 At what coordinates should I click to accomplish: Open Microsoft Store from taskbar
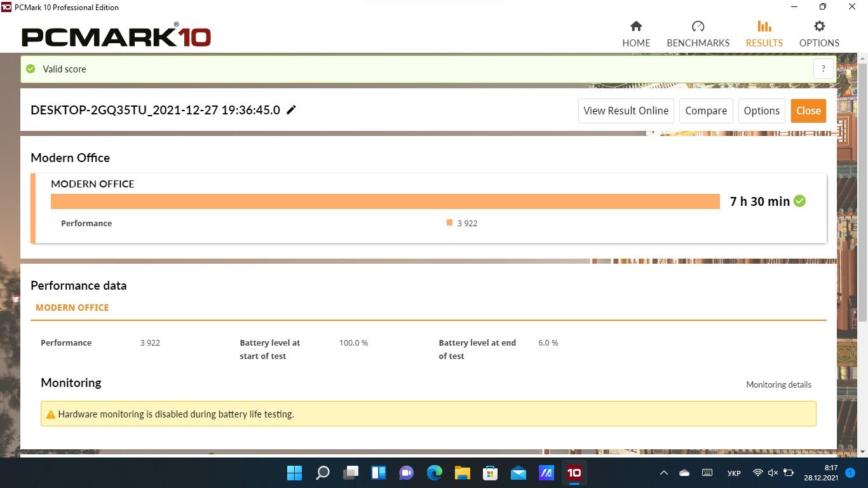[x=491, y=473]
